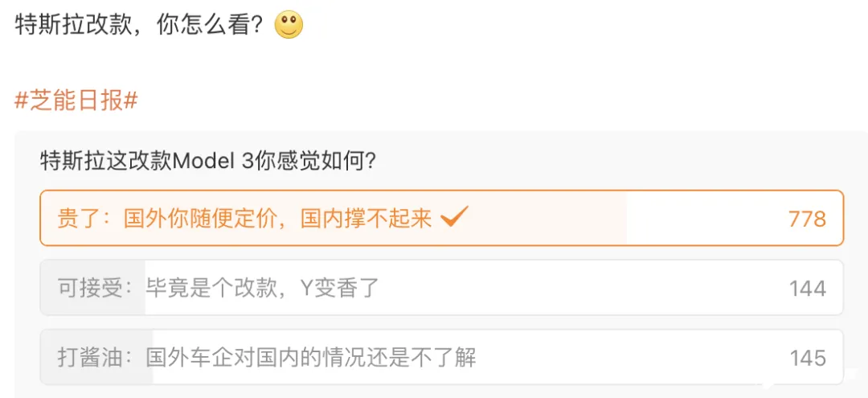The width and height of the screenshot is (868, 398).
Task: Click the phrase 国外车企对国内的情况还是不了解
Action: coord(311,358)
